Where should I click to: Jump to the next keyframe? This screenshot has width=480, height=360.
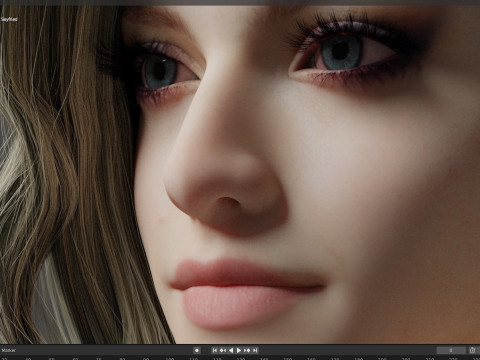[247, 350]
